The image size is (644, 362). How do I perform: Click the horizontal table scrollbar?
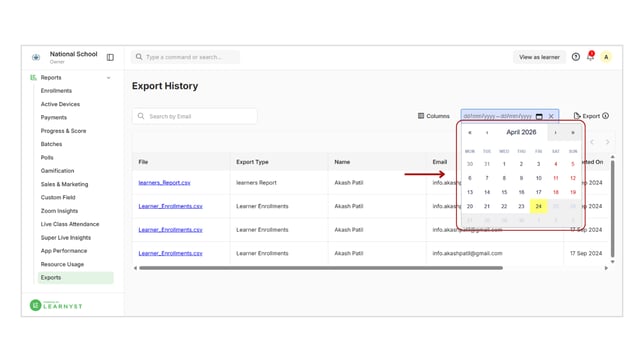321,268
